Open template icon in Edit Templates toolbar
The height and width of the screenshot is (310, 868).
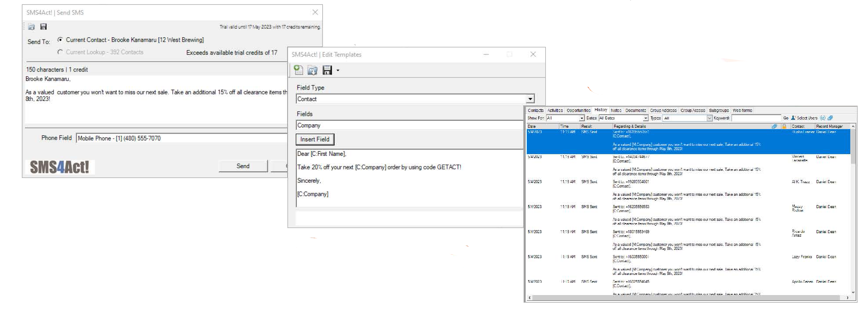312,70
